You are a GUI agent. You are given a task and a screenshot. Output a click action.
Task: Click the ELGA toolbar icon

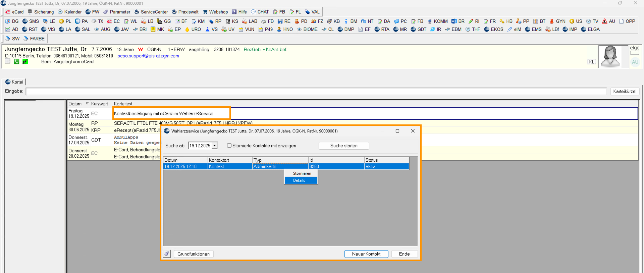[584, 30]
